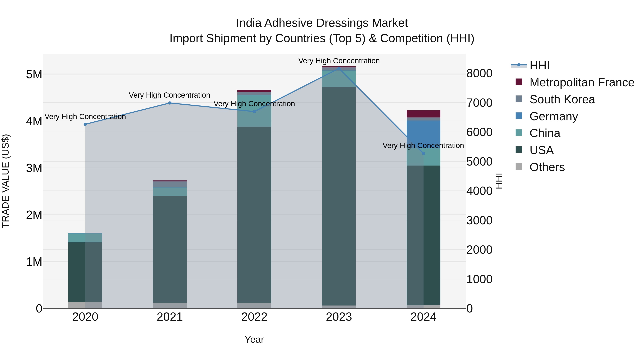This screenshot has height=362, width=644.
Task: Click the South Korea slate swatch
Action: pos(519,99)
